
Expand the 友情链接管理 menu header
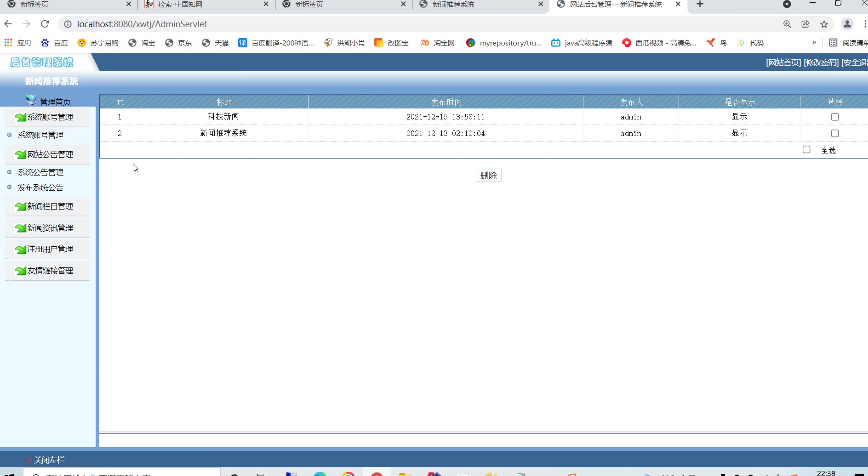(48, 271)
